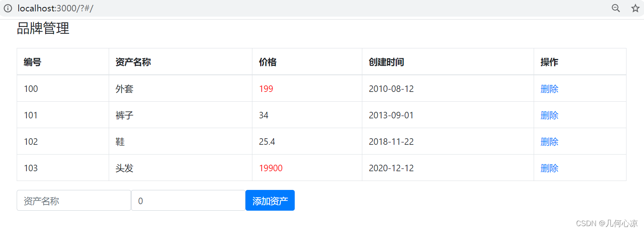Click the 编号 column header
The width and height of the screenshot is (644, 231).
tap(33, 62)
